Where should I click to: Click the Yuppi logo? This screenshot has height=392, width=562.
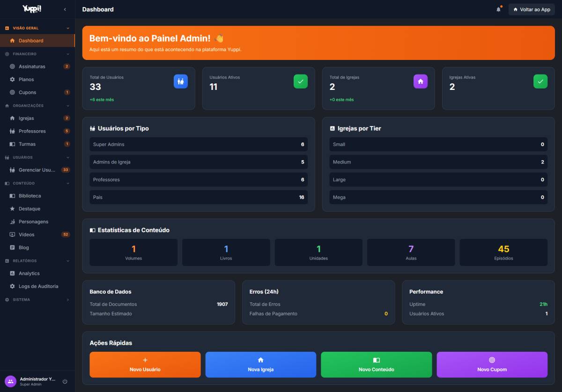[x=32, y=9]
